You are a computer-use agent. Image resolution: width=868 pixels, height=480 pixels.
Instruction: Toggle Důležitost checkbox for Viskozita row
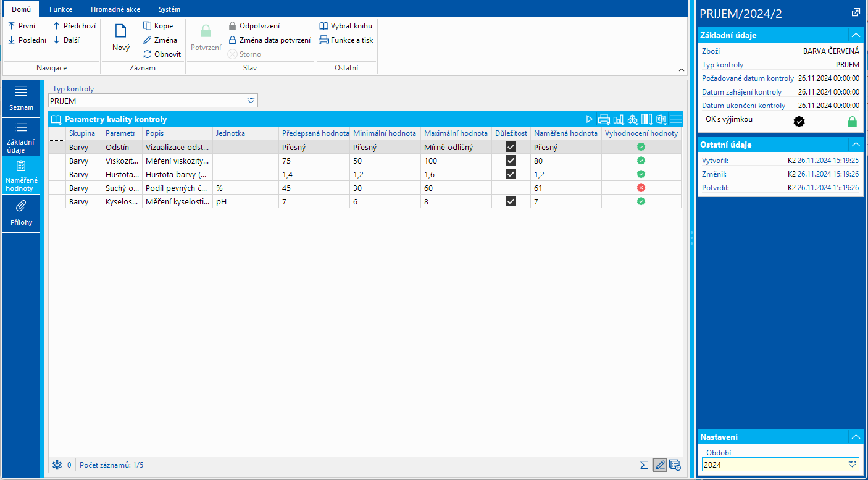511,161
